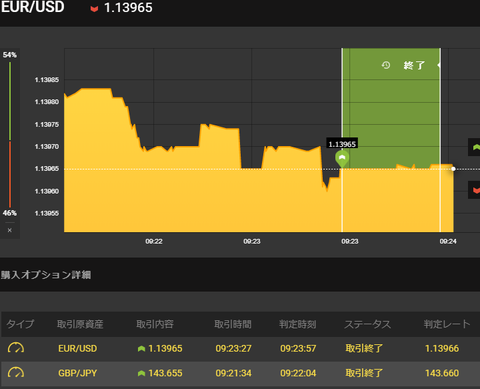Click the current price 1.13965 in the header
This screenshot has width=480, height=389.
[x=128, y=8]
